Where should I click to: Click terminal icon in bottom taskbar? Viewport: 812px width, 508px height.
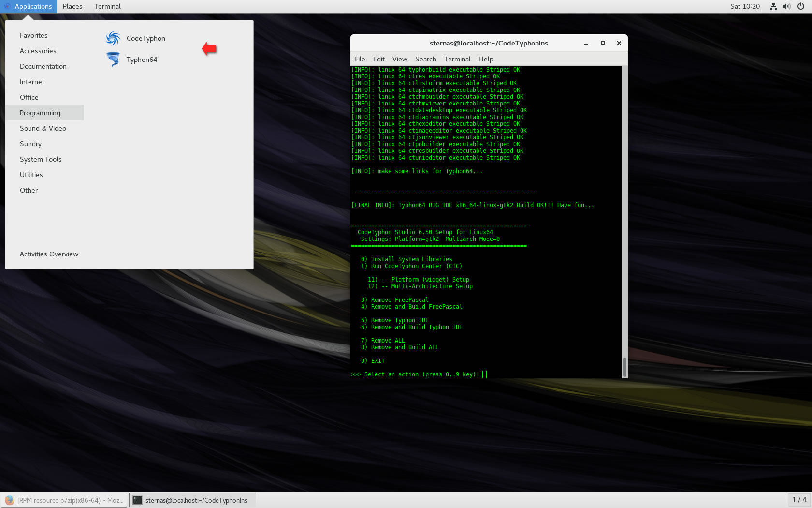pos(138,500)
